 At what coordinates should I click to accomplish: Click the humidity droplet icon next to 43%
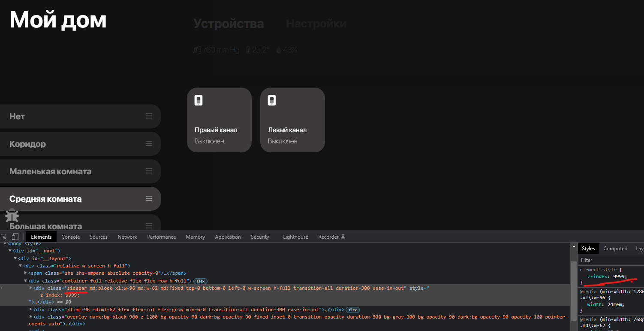[x=278, y=49]
